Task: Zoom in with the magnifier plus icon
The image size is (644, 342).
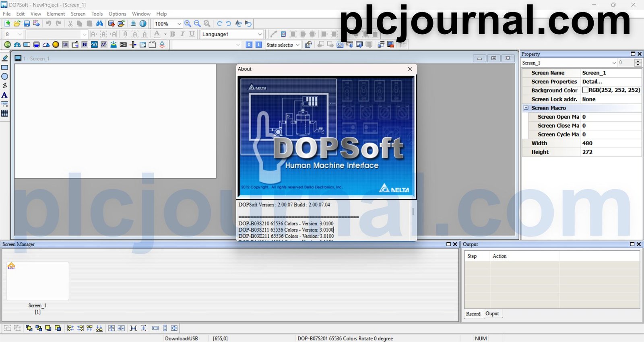Action: 188,24
